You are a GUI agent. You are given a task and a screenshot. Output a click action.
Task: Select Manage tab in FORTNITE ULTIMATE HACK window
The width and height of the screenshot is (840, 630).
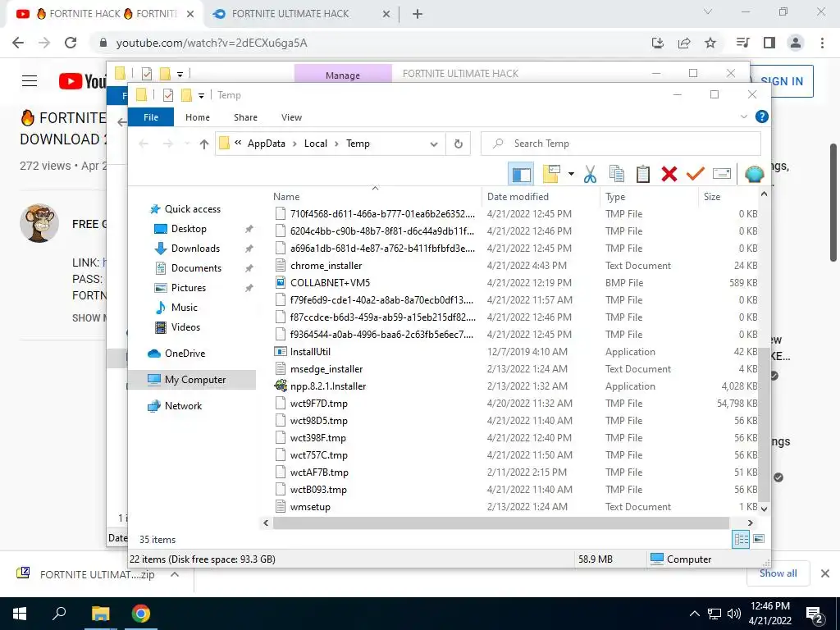click(343, 75)
